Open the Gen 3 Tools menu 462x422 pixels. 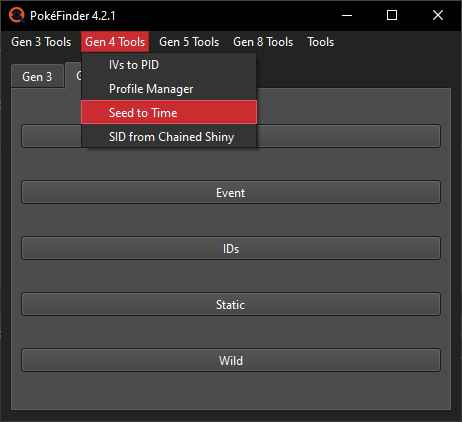click(41, 42)
